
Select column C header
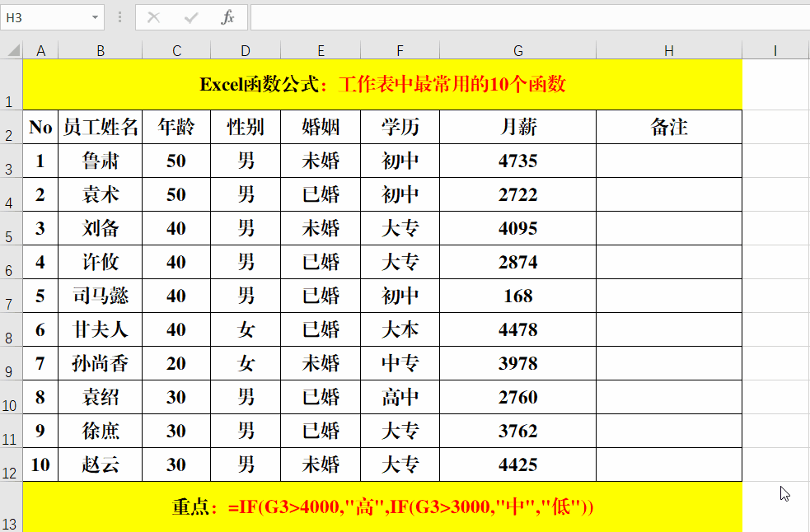click(x=176, y=50)
